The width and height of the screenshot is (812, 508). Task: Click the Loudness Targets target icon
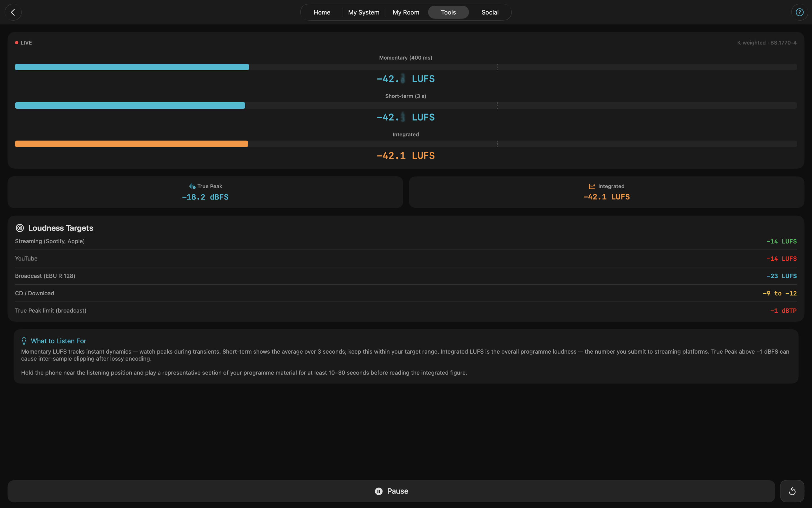[20, 228]
